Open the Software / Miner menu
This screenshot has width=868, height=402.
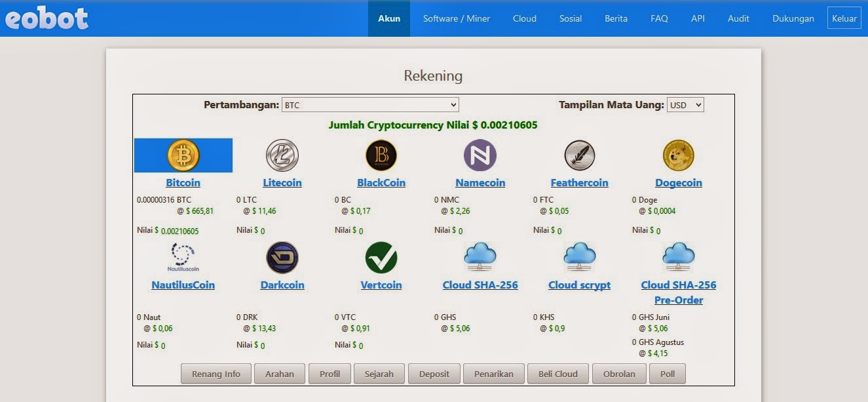(457, 18)
